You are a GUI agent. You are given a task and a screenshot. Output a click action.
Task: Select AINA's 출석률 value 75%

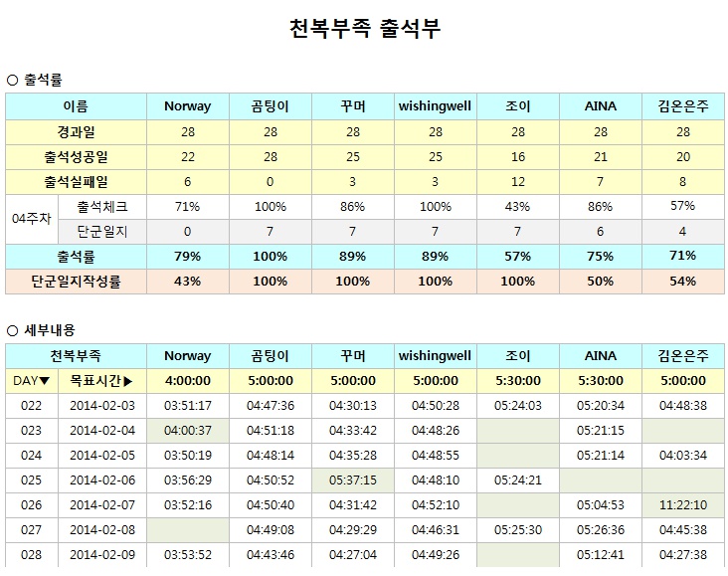click(601, 257)
